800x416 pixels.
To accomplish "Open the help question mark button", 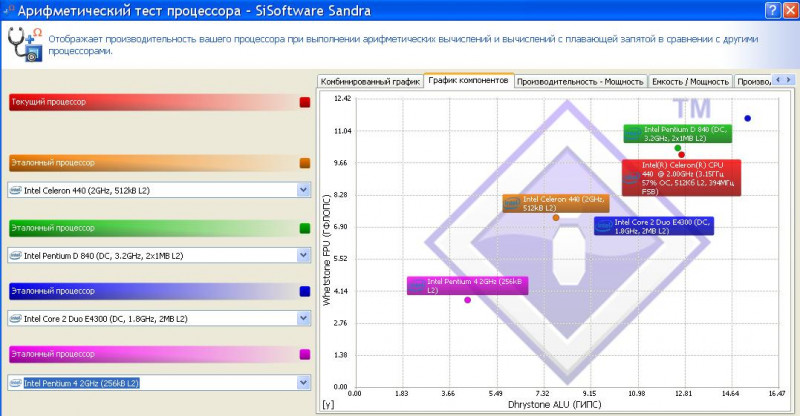I will (773, 10).
